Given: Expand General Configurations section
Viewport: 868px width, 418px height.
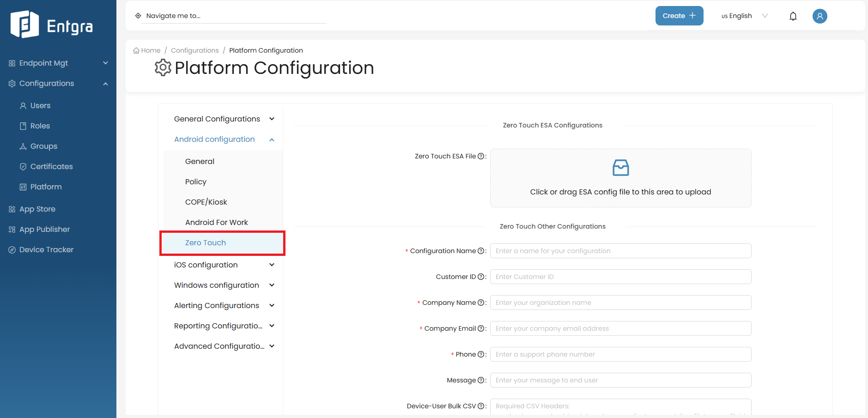Looking at the screenshot, I should (272, 119).
